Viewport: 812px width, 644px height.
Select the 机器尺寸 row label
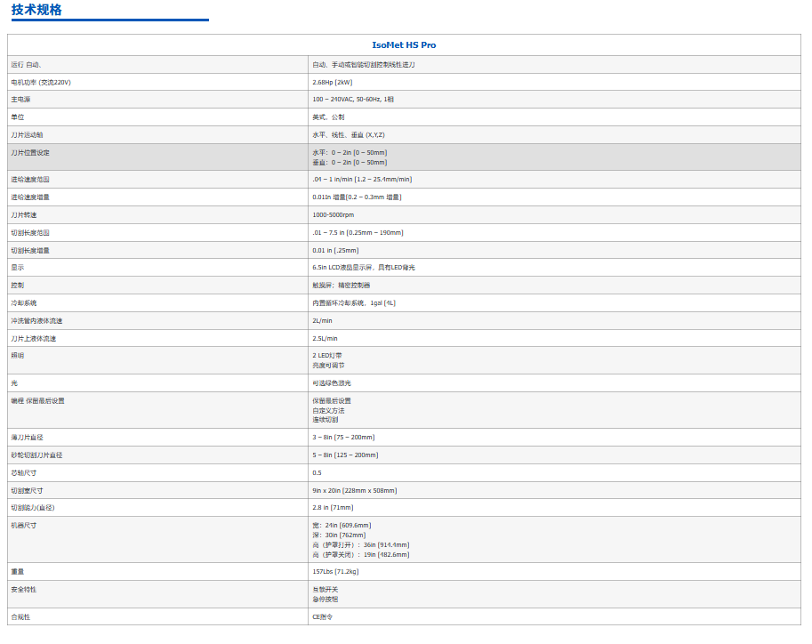[x=24, y=526]
